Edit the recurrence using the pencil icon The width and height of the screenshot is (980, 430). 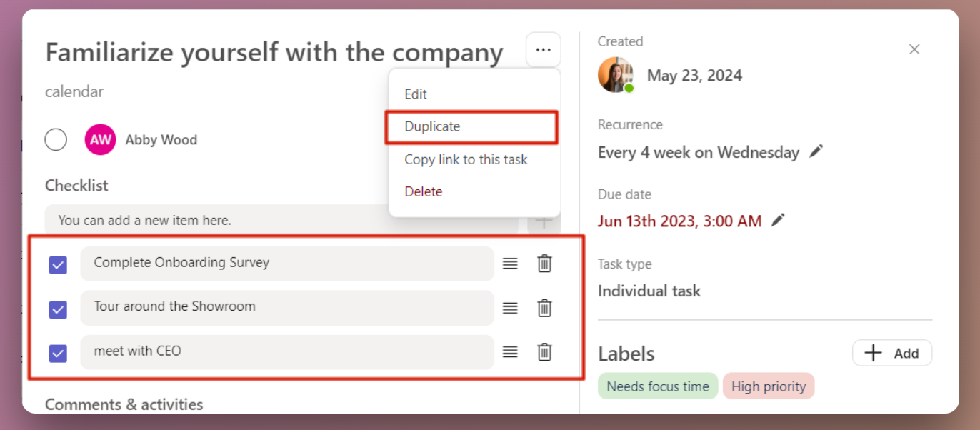coord(815,151)
